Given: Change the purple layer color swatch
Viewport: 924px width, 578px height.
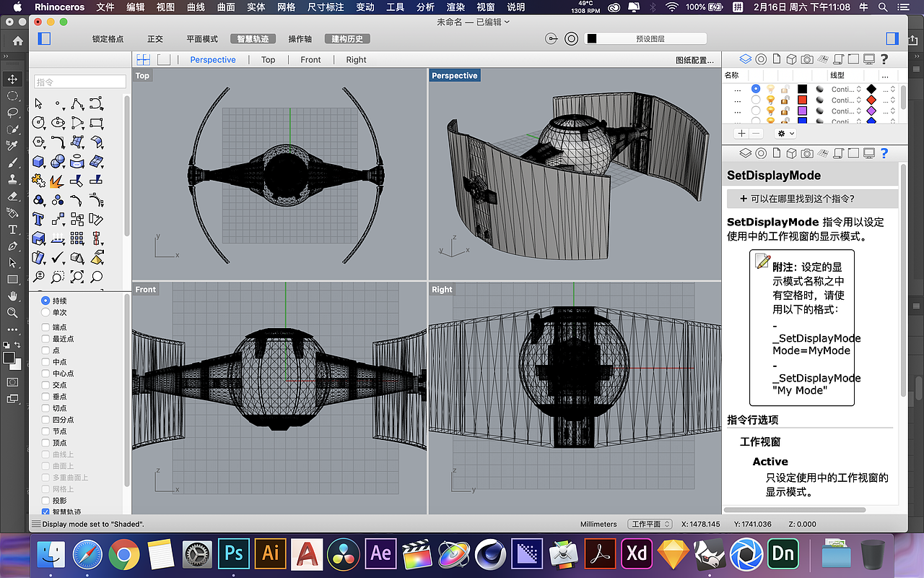Looking at the screenshot, I should (802, 111).
